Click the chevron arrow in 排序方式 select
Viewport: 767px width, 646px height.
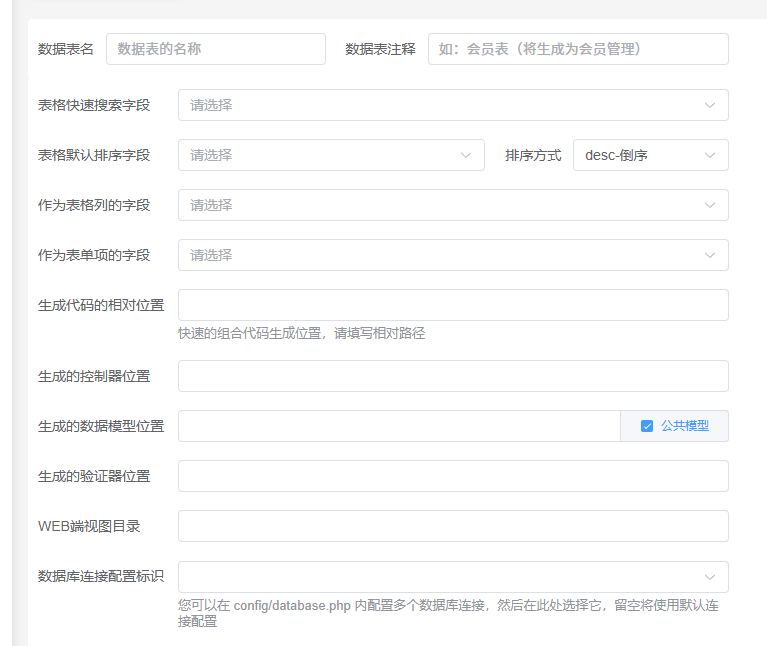[x=710, y=155]
